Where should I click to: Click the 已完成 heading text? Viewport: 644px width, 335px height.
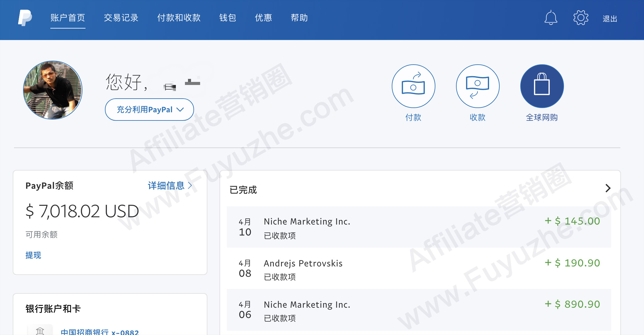pos(243,190)
